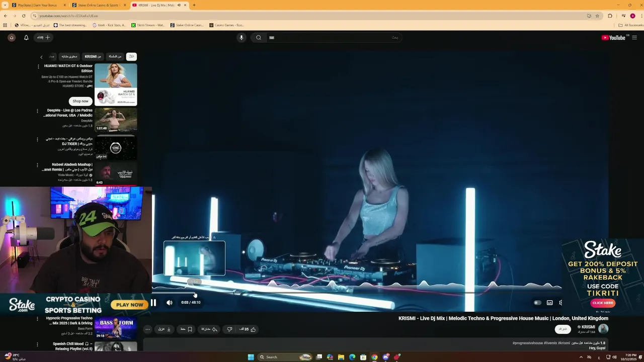Open the DJ TIGER video thumbnail

[116, 147]
